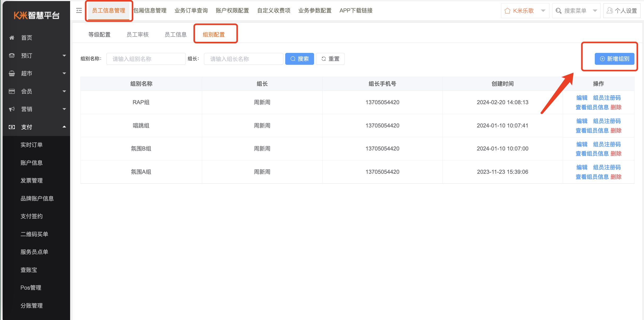Switch to the 等级配置 tab

point(99,35)
